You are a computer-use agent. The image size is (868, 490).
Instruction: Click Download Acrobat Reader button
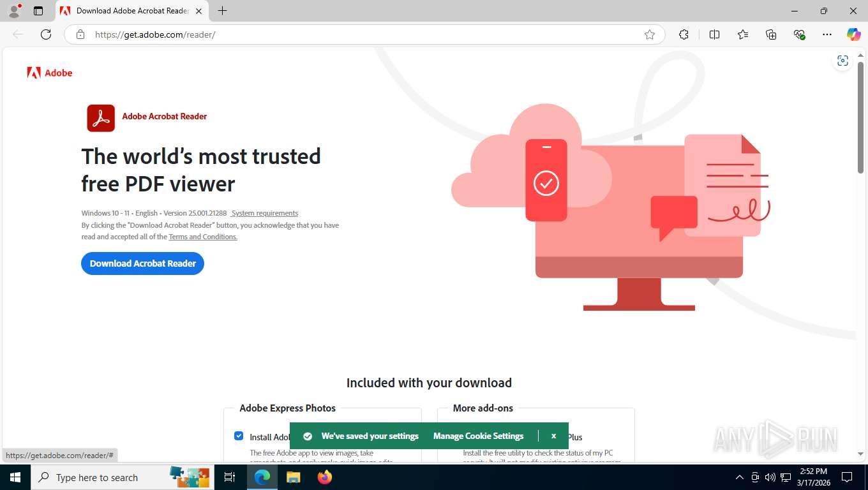(142, 264)
